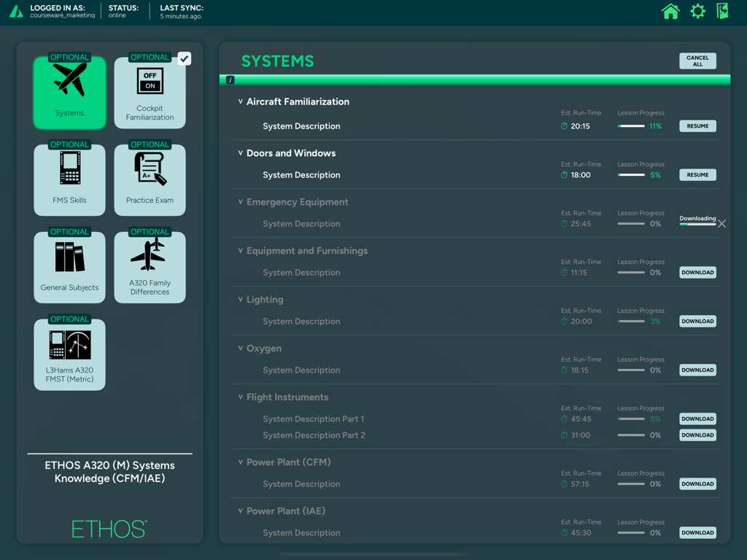This screenshot has height=560, width=747.
Task: Open the settings gear icon
Action: pyautogui.click(x=697, y=11)
